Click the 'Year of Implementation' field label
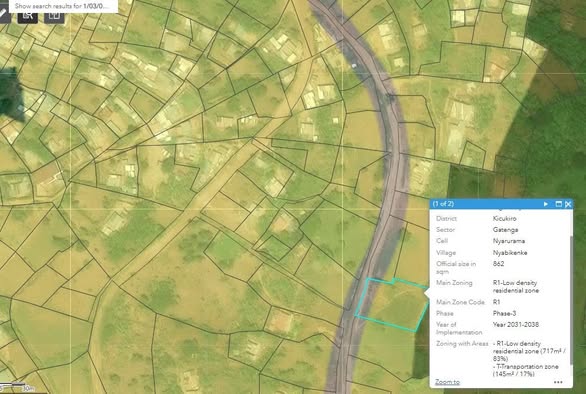Image resolution: width=586 pixels, height=394 pixels. 459,328
